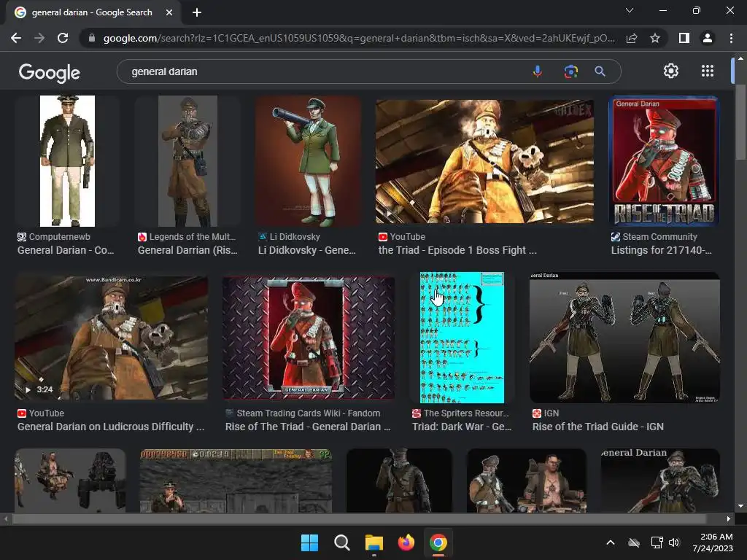Bookmark this page with the star

[x=655, y=38]
